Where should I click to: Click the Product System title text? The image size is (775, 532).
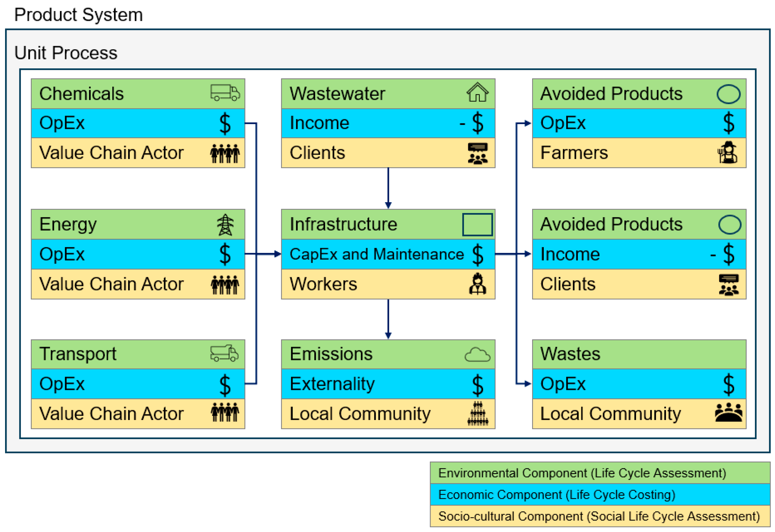(78, 15)
